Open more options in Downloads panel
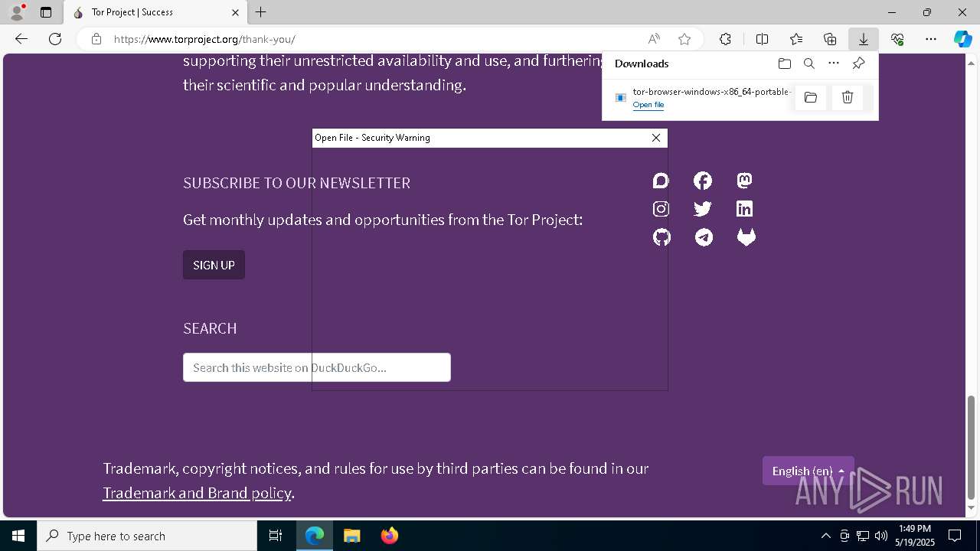The image size is (980, 551). pos(834,64)
